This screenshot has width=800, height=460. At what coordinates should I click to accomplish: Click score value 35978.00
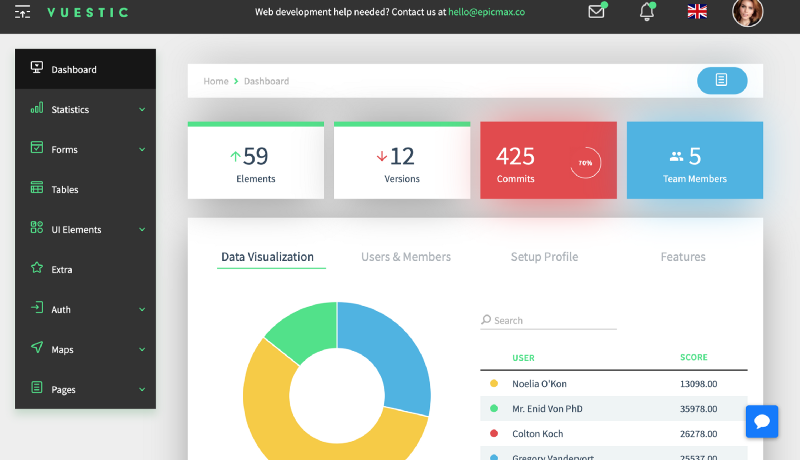coord(698,409)
